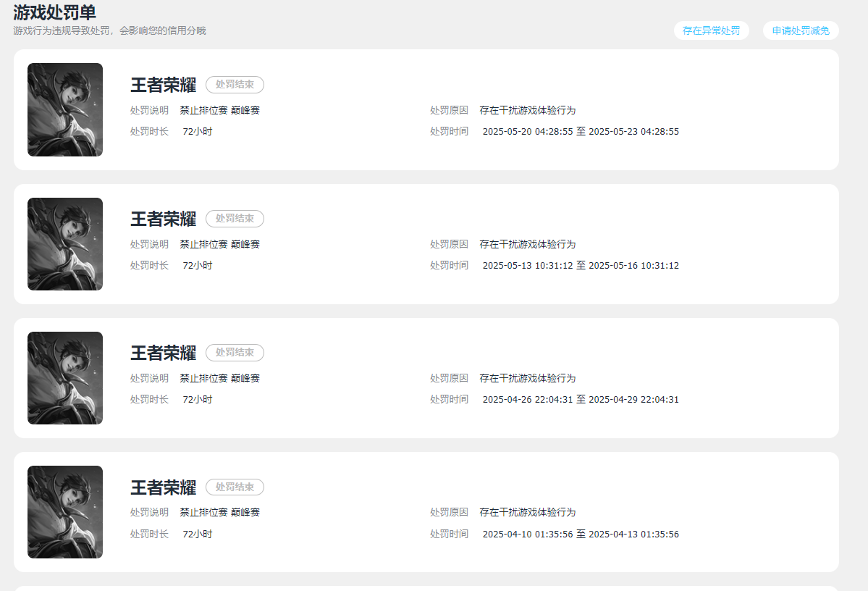Click 72小时 duration in the 2025-04-10 card

(x=198, y=534)
